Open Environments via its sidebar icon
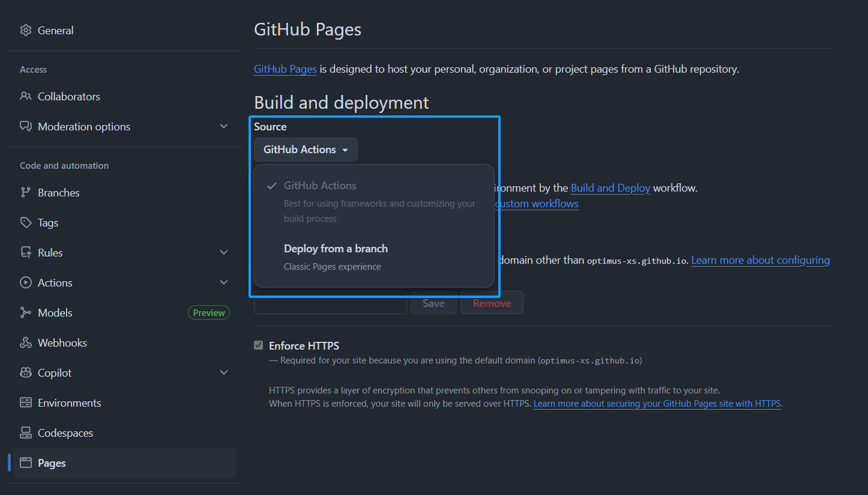This screenshot has height=495, width=868. point(25,402)
